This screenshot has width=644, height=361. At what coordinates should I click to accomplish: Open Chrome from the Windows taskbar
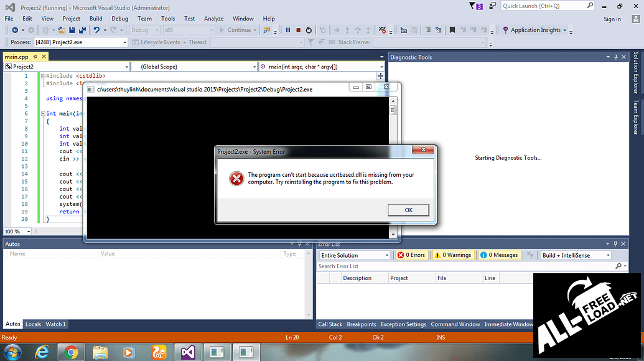point(71,353)
